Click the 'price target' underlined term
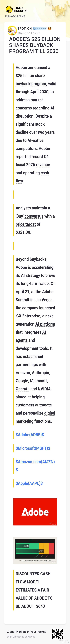Viewport: 70px width, 644px height. [x=26, y=224]
